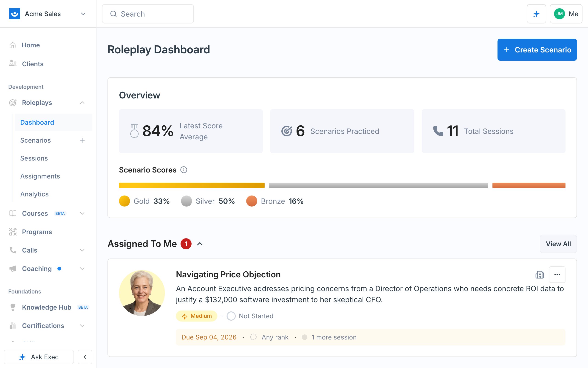588x368 pixels.
Task: Click the Calls phone icon in the sidebar
Action: tap(13, 250)
